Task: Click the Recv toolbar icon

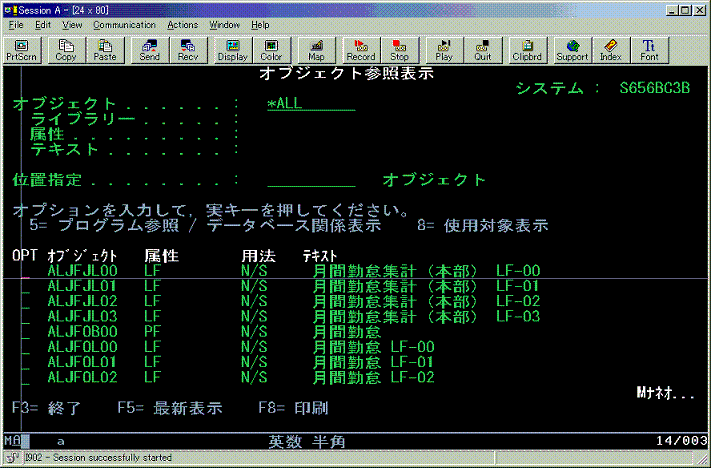Action: tap(188, 50)
